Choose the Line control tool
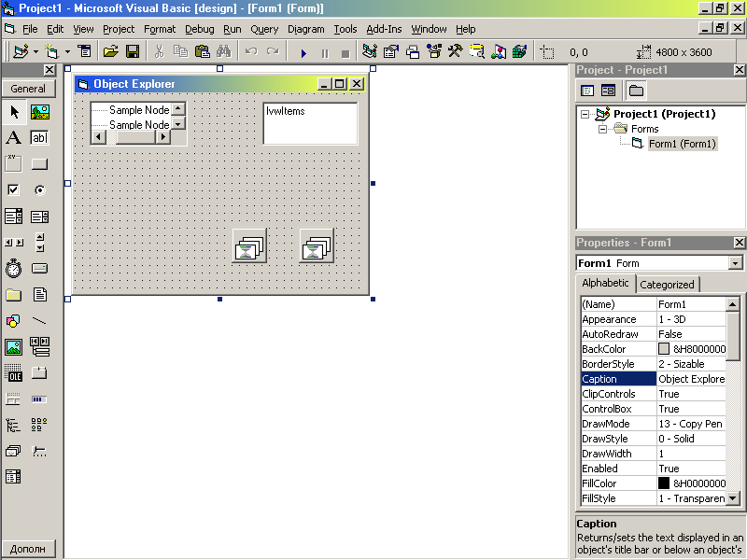The height and width of the screenshot is (560, 747). tap(39, 321)
